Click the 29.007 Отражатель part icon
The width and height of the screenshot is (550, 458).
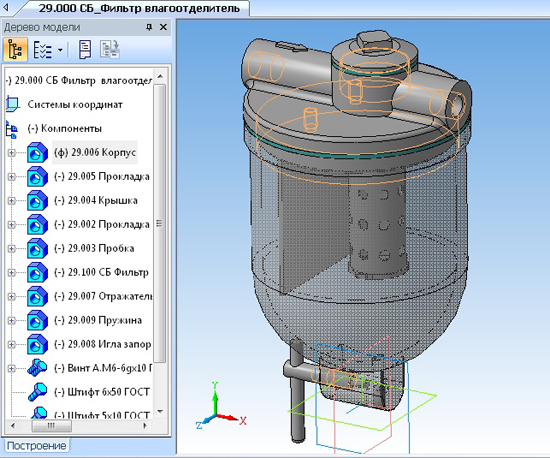pos(37,296)
